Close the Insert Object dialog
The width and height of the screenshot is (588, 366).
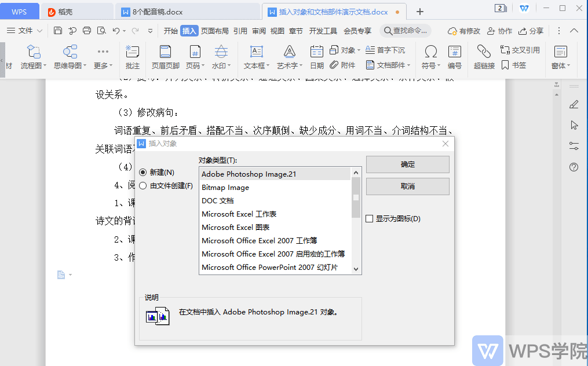click(x=445, y=144)
